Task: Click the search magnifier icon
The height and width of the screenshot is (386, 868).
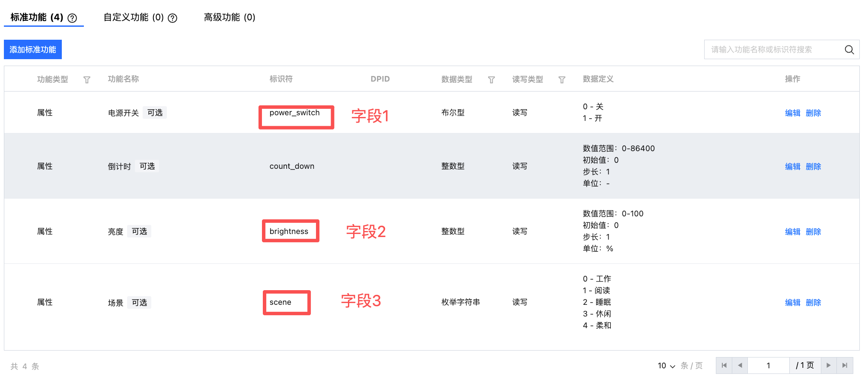Action: point(849,50)
